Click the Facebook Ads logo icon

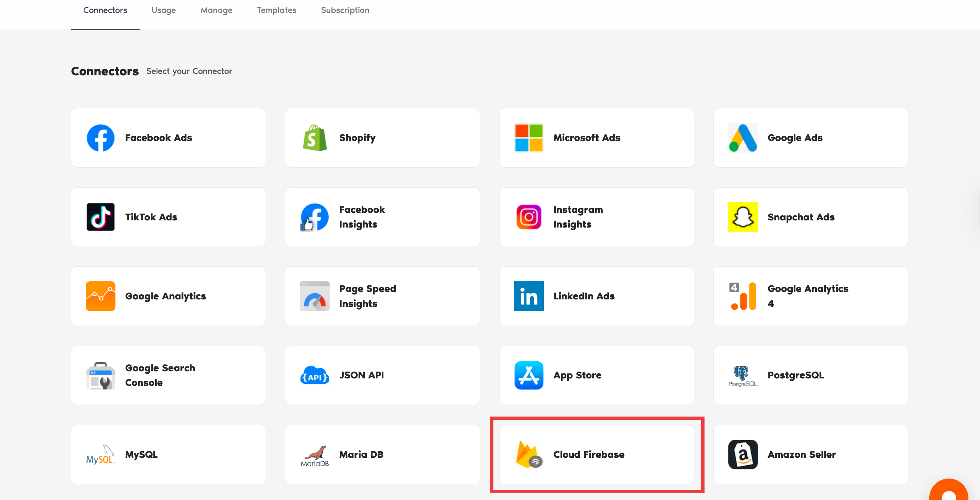click(100, 138)
